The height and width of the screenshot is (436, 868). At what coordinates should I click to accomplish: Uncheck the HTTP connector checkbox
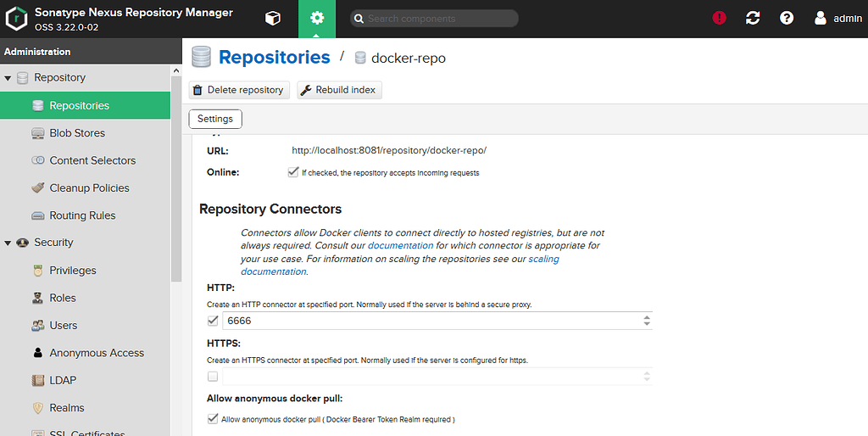point(213,320)
